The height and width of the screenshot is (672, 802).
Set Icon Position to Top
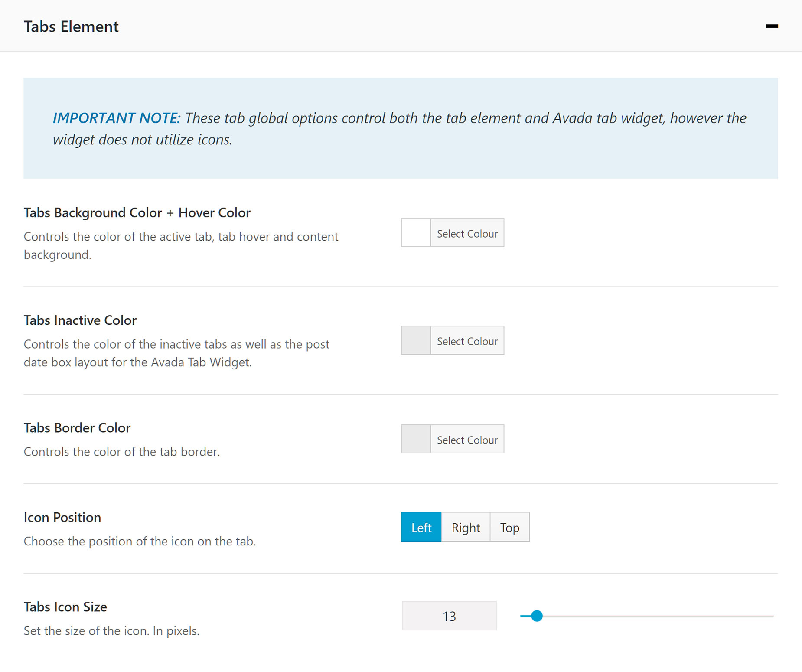coord(509,527)
